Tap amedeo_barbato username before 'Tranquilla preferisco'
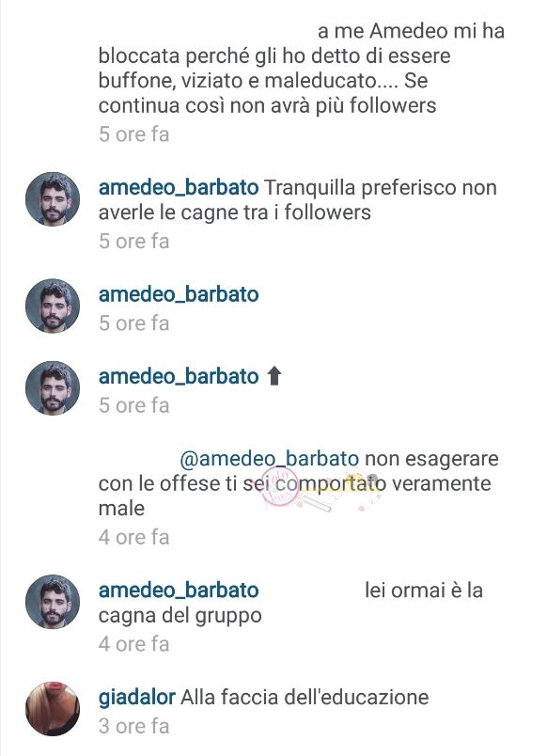The width and height of the screenshot is (547, 756). pyautogui.click(x=179, y=187)
